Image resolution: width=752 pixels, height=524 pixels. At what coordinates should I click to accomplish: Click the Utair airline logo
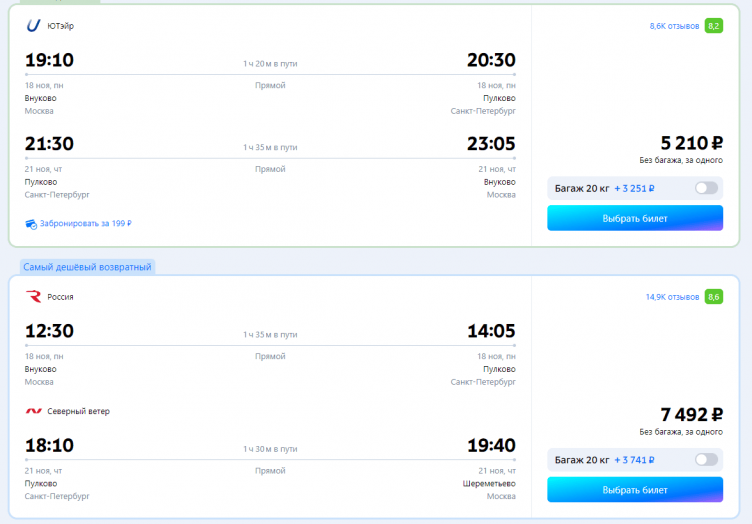pos(33,25)
